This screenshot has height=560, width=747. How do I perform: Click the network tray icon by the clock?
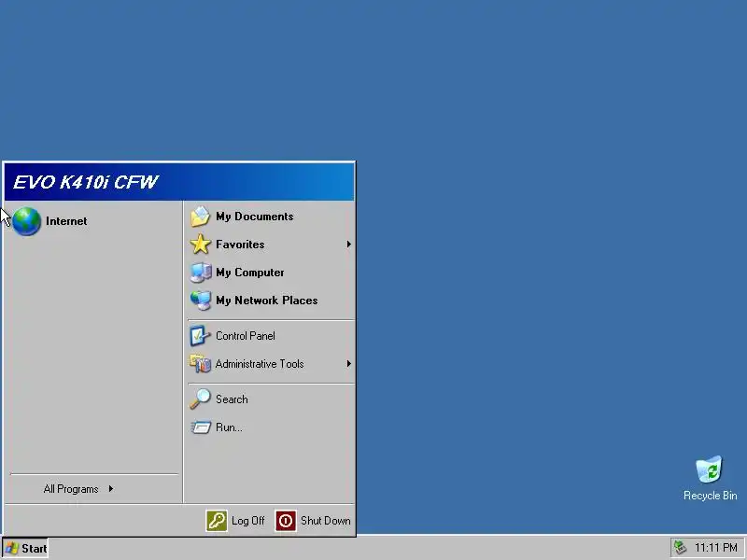click(x=680, y=548)
